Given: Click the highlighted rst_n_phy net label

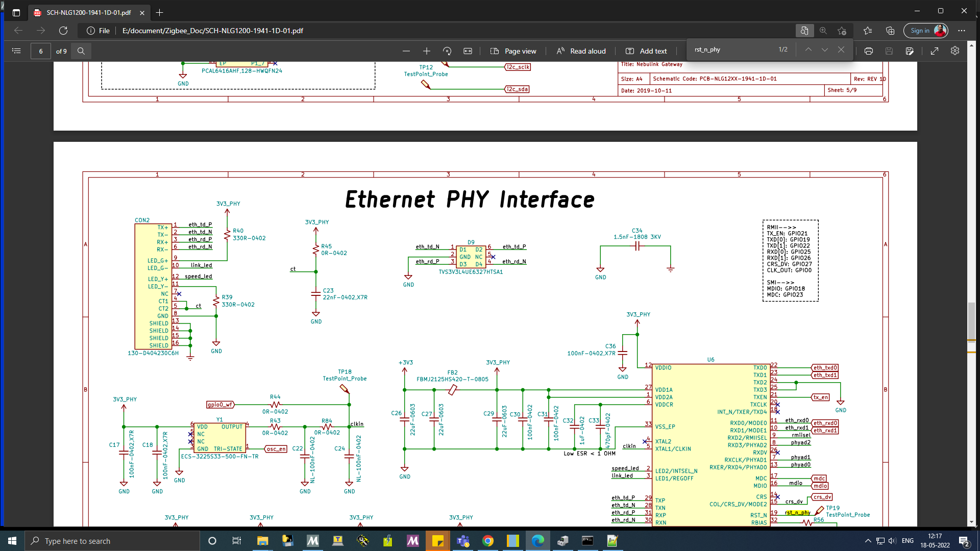Looking at the screenshot, I should [x=798, y=512].
